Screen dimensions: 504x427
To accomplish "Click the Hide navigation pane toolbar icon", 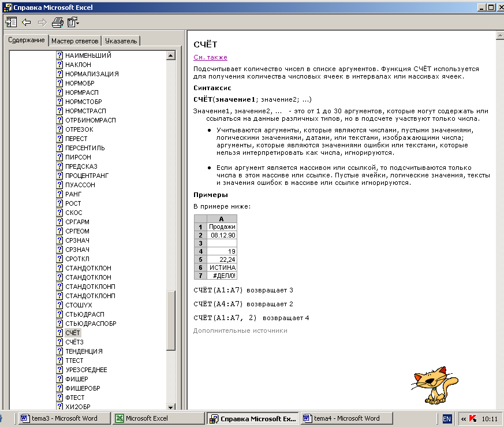I will tap(11, 22).
